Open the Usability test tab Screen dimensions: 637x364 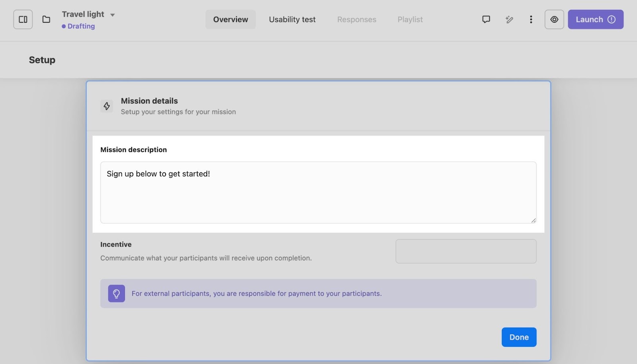tap(292, 19)
